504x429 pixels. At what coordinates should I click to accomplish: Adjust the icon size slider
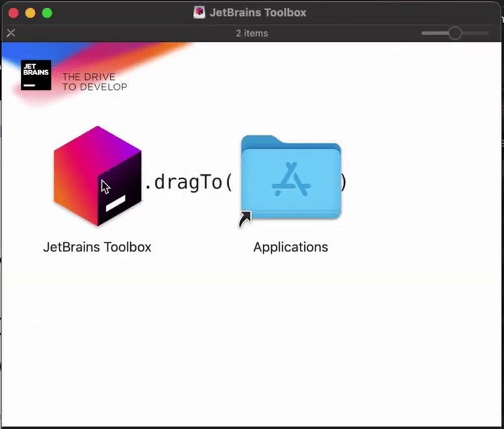[x=455, y=33]
